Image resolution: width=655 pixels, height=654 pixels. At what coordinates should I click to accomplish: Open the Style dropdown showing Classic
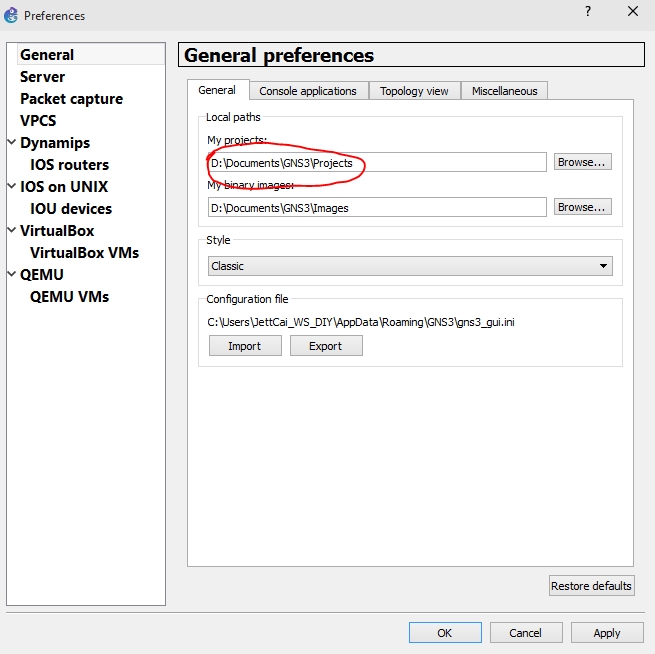(x=410, y=266)
